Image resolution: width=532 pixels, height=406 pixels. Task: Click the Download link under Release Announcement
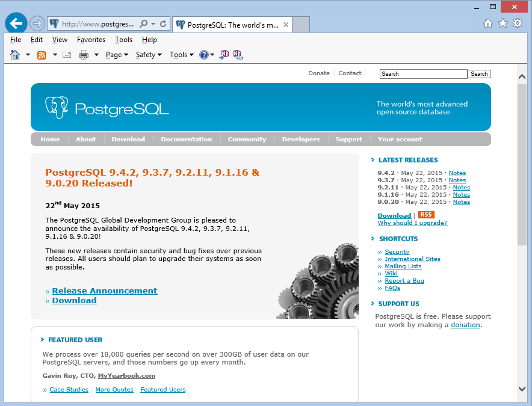[x=74, y=300]
